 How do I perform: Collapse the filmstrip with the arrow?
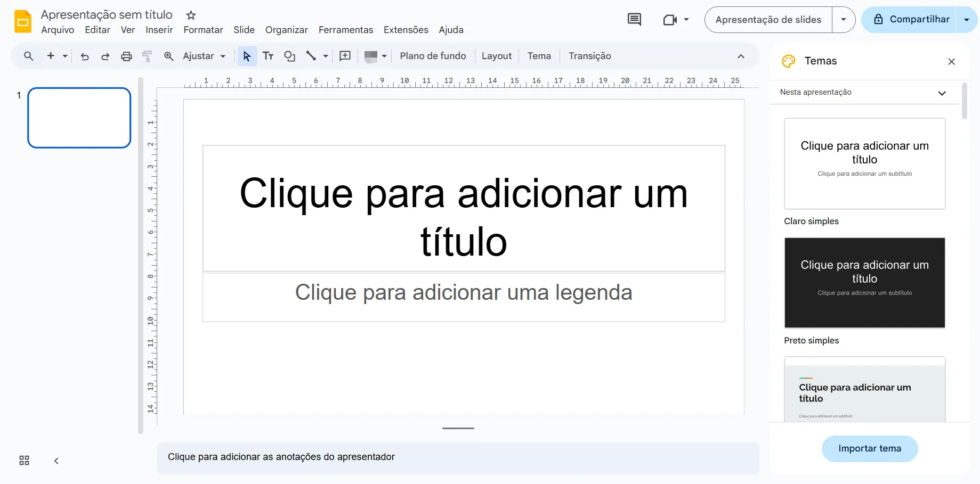coord(56,460)
